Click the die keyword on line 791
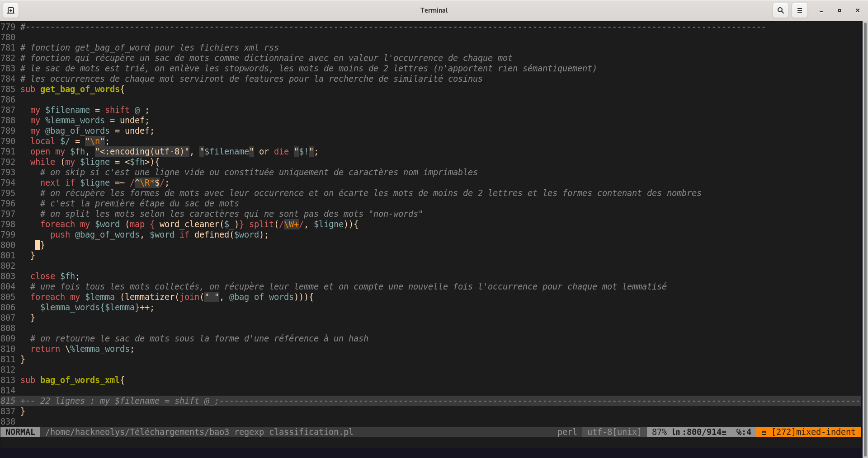 281,151
